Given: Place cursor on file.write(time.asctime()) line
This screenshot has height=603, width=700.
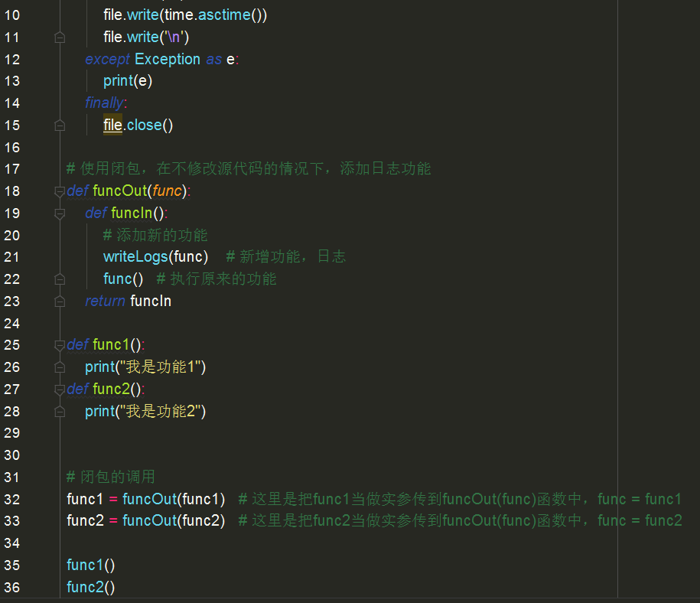Looking at the screenshot, I should click(185, 15).
